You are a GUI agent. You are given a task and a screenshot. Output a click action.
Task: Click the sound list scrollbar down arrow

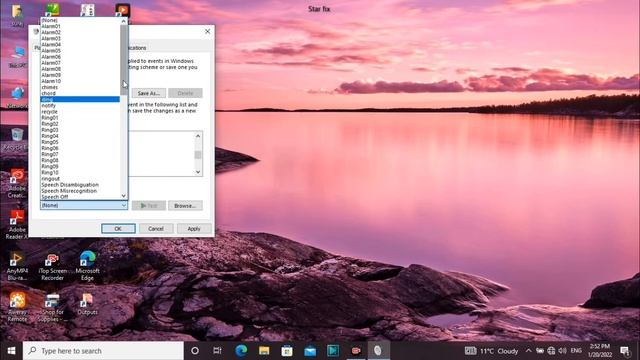click(x=124, y=196)
